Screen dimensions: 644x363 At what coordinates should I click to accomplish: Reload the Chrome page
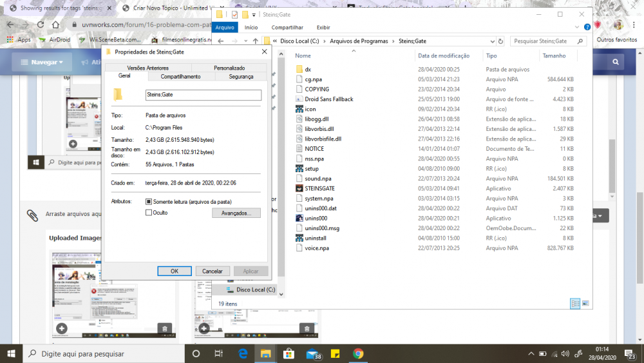pos(40,25)
